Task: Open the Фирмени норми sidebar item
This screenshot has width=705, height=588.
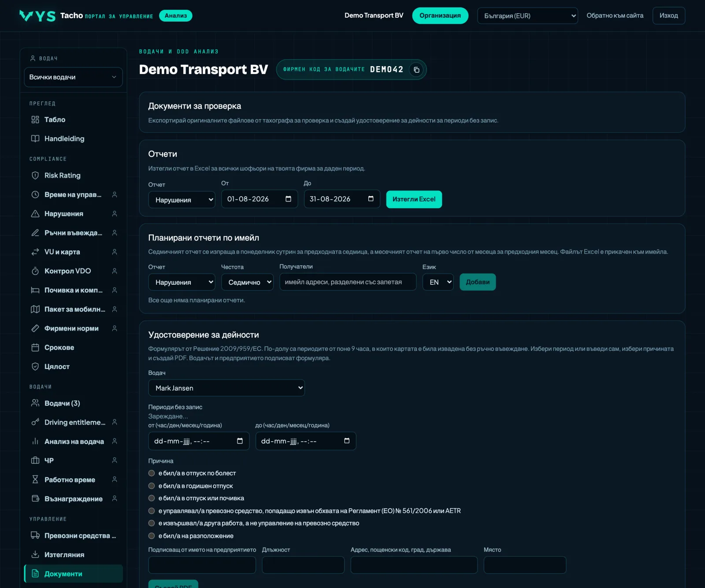Action: [x=73, y=328]
